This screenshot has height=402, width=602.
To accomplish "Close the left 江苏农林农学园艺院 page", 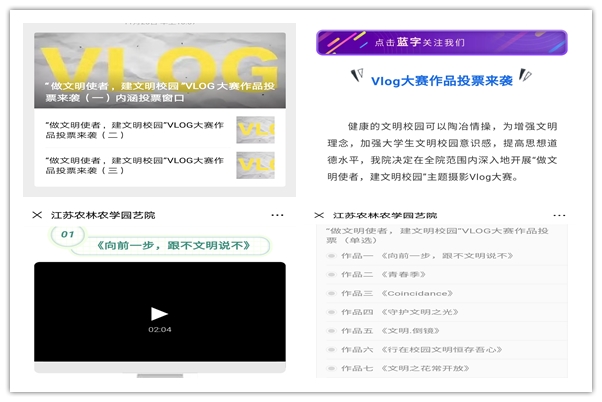I will pyautogui.click(x=37, y=215).
